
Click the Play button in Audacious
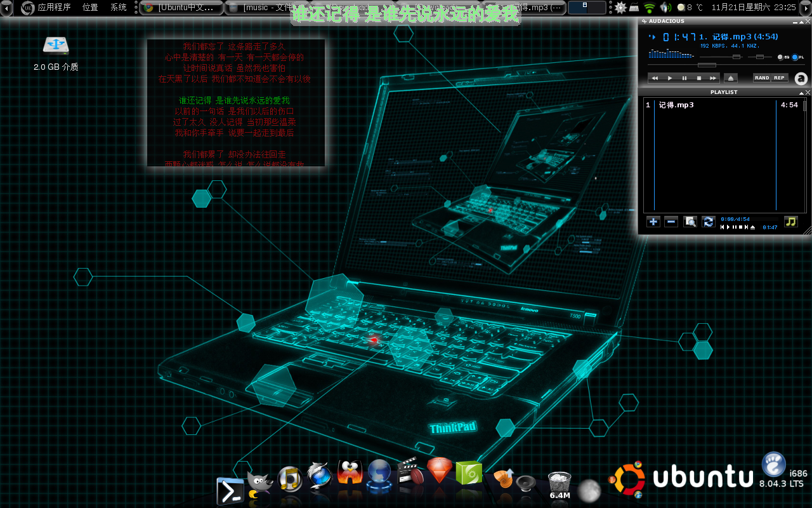pyautogui.click(x=670, y=78)
